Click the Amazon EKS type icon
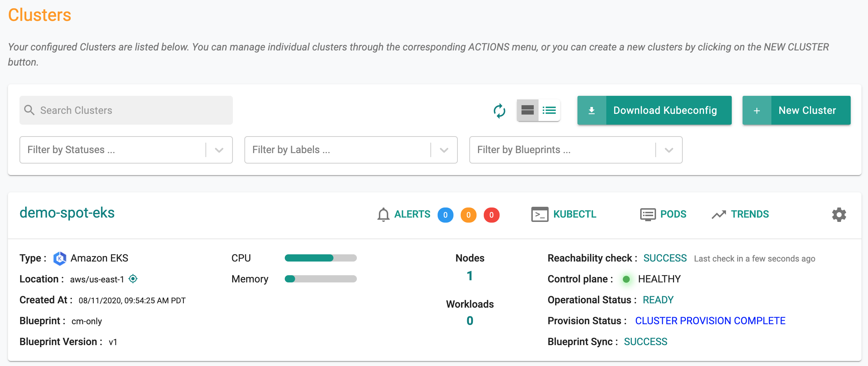 [60, 258]
